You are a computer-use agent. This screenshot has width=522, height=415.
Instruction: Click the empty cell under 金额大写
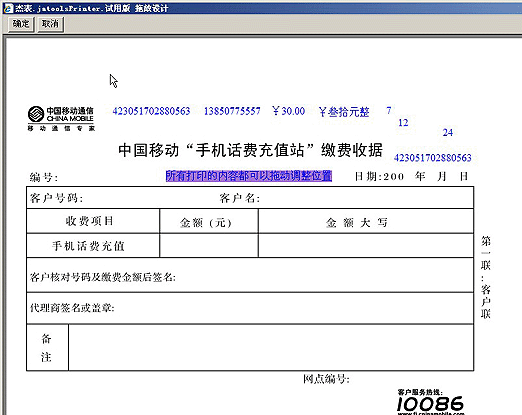(366, 246)
